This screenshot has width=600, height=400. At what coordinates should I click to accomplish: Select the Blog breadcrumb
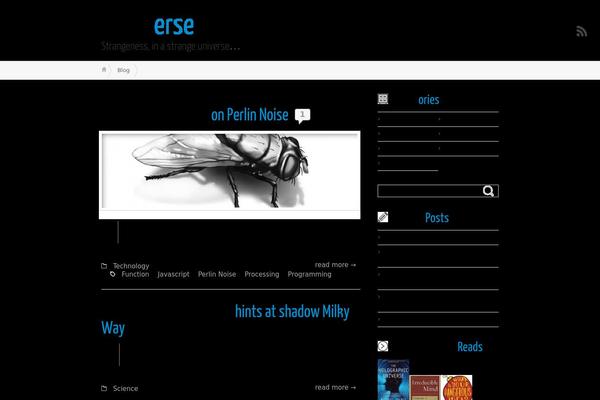[123, 70]
